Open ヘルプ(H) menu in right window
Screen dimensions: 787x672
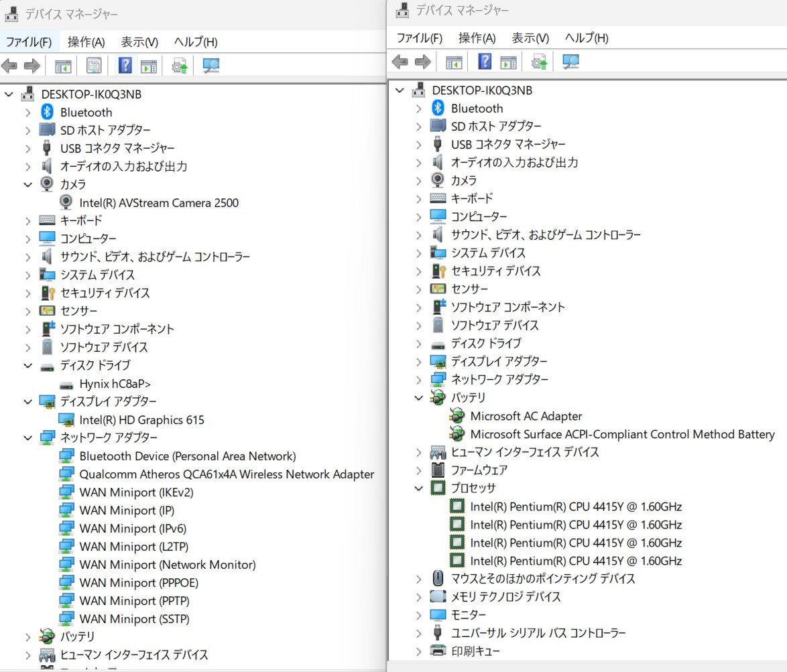587,38
